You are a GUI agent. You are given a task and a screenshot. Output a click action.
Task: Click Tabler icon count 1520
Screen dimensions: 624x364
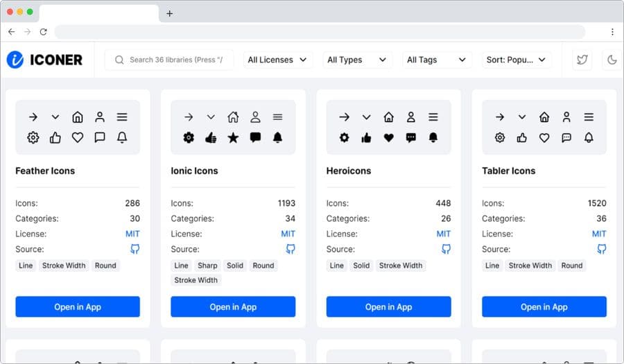[597, 203]
